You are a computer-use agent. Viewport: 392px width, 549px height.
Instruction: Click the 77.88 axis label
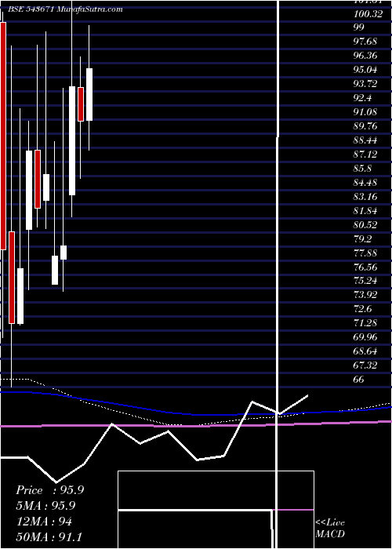(x=365, y=253)
